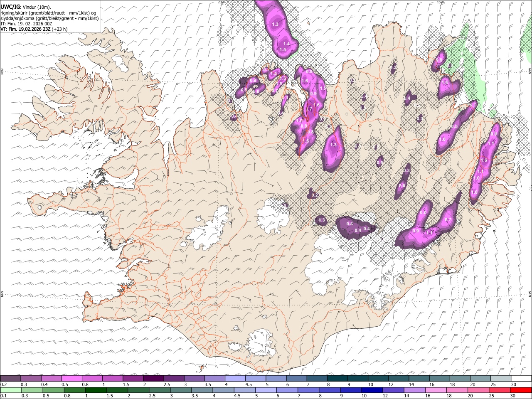Select the '12' label on the upper legend row
Image resolution: width=532 pixels, height=399 pixels.
(392, 384)
